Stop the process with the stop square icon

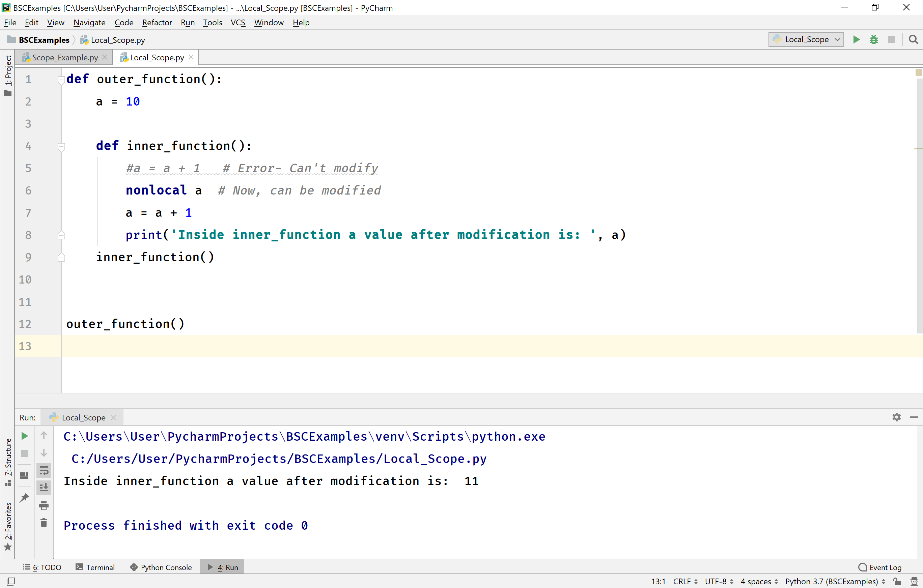(x=892, y=39)
